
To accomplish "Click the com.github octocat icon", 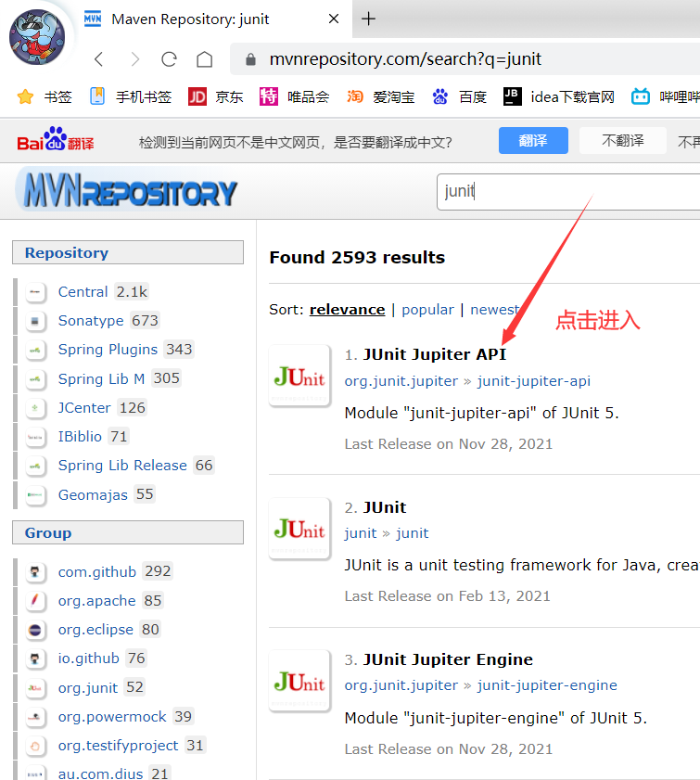I will coord(35,572).
